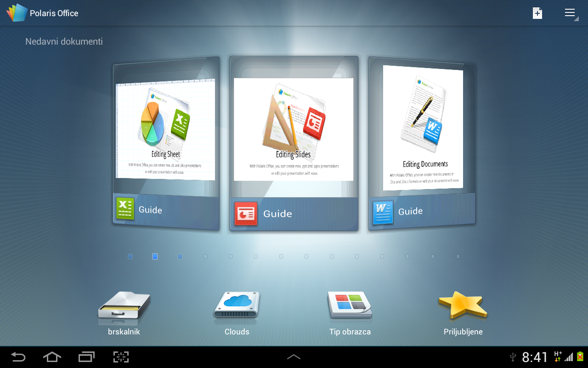Click the blue word document Guide icon

[x=383, y=213]
